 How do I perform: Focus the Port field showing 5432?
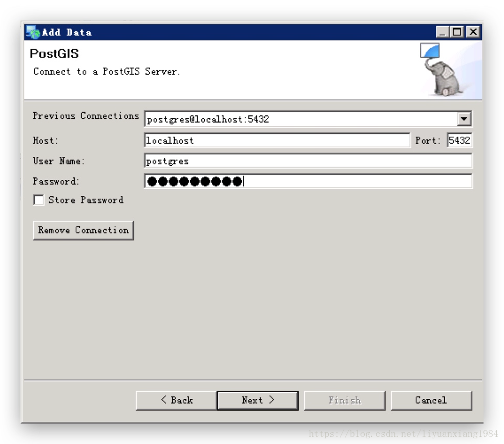(x=459, y=140)
